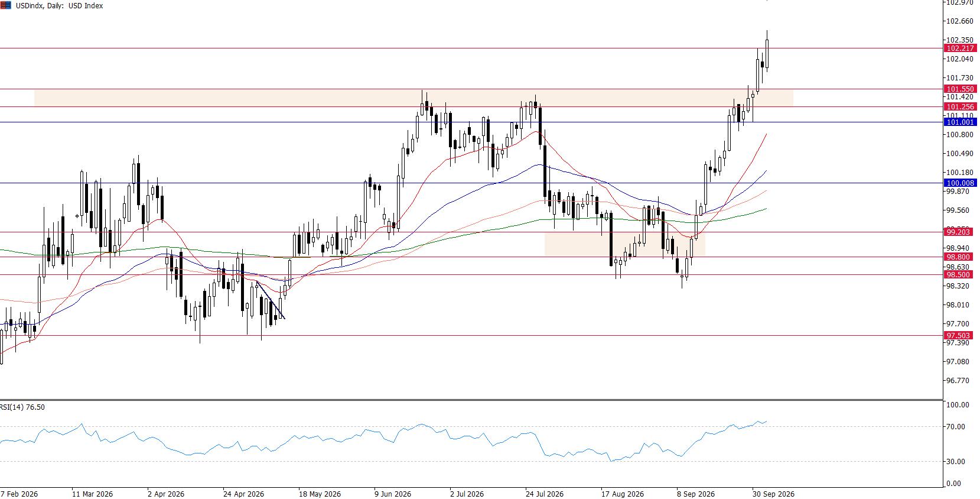Click the '18 May 2026' date label
Viewport: 980px width, 499px height.
320,494
